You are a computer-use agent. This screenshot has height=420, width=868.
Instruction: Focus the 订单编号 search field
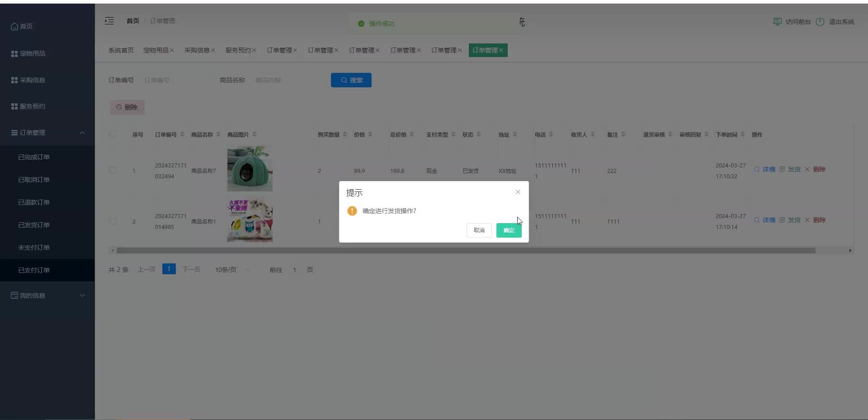click(x=174, y=80)
